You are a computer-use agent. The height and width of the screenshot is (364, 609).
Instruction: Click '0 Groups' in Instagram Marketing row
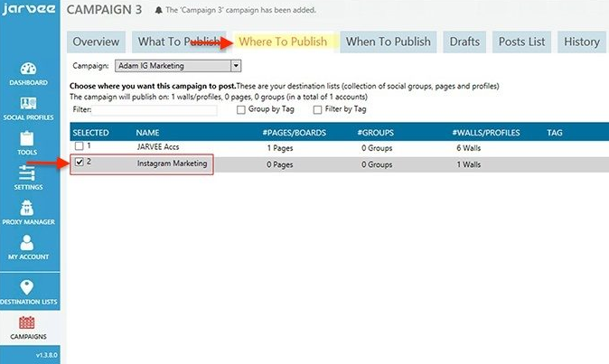tap(377, 164)
